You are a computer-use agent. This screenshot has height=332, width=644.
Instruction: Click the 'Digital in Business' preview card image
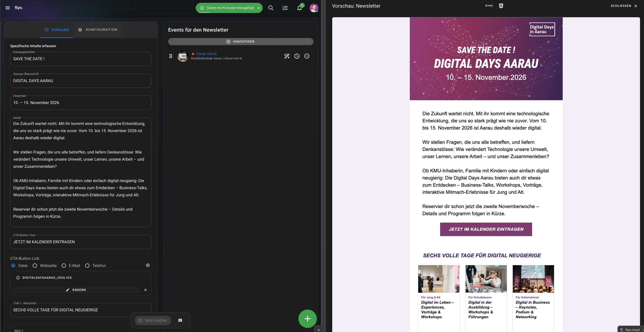coord(533,279)
